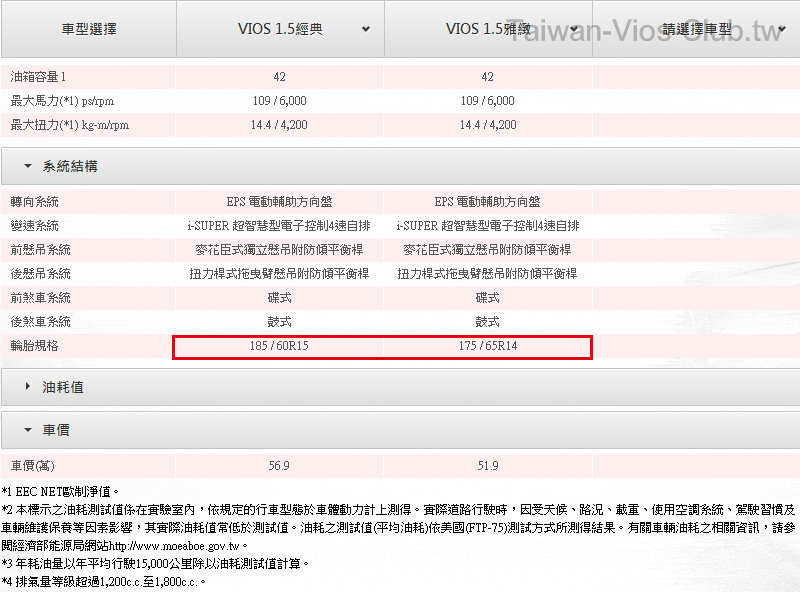The height and width of the screenshot is (592, 800).
Task: Click the 車型選擇 header cell
Action: pos(89,29)
